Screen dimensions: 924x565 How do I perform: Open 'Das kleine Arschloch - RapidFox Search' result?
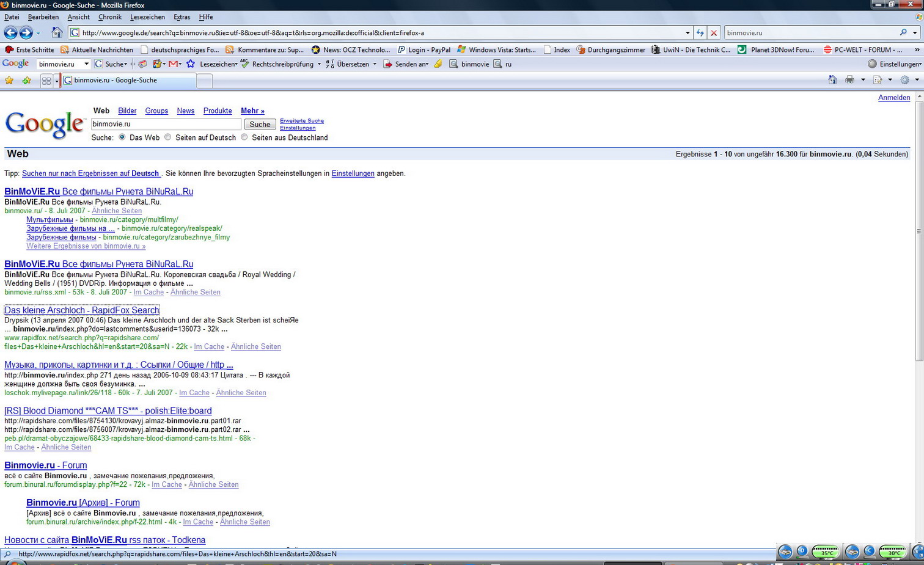[82, 310]
